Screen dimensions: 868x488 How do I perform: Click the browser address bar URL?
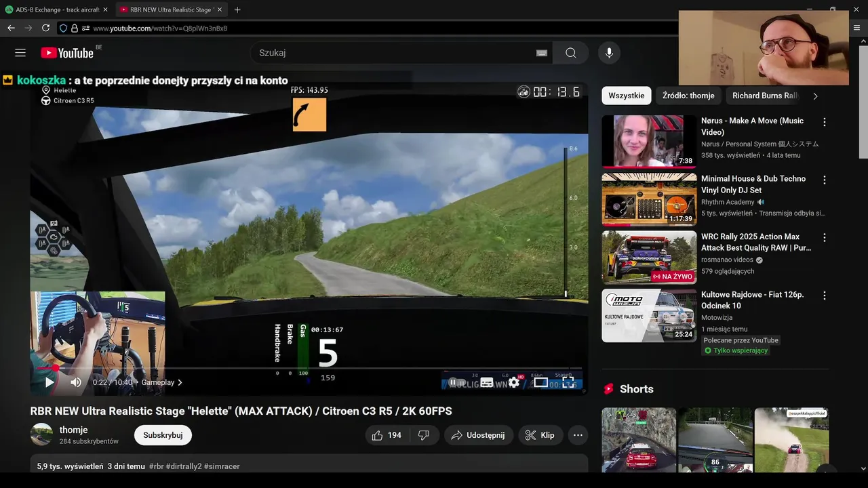(x=160, y=28)
